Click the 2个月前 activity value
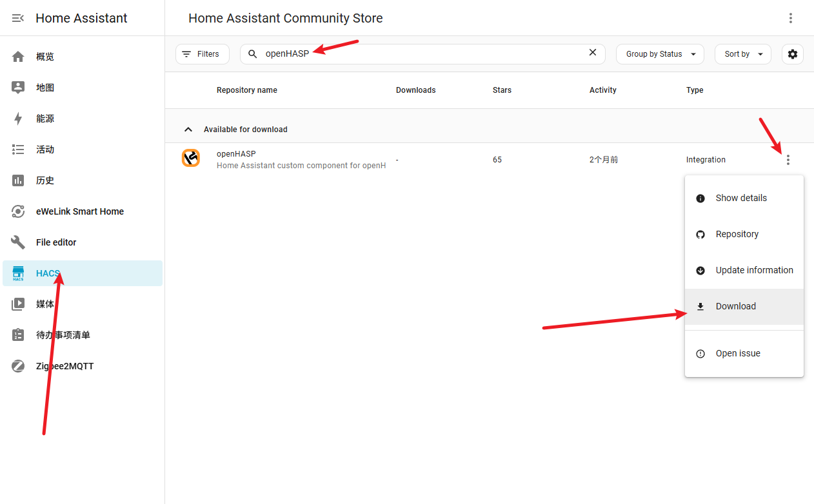 tap(604, 160)
